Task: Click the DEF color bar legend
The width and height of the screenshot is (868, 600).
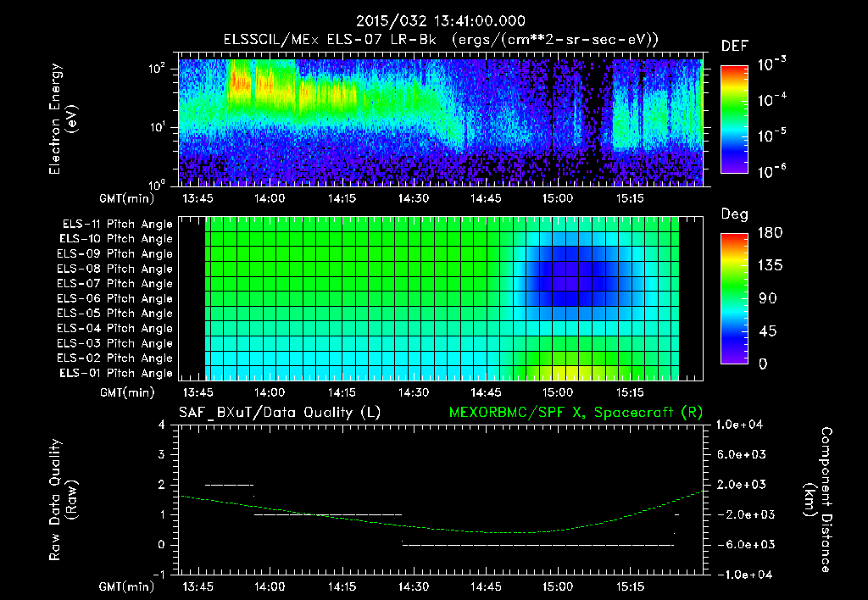Action: coord(734,119)
